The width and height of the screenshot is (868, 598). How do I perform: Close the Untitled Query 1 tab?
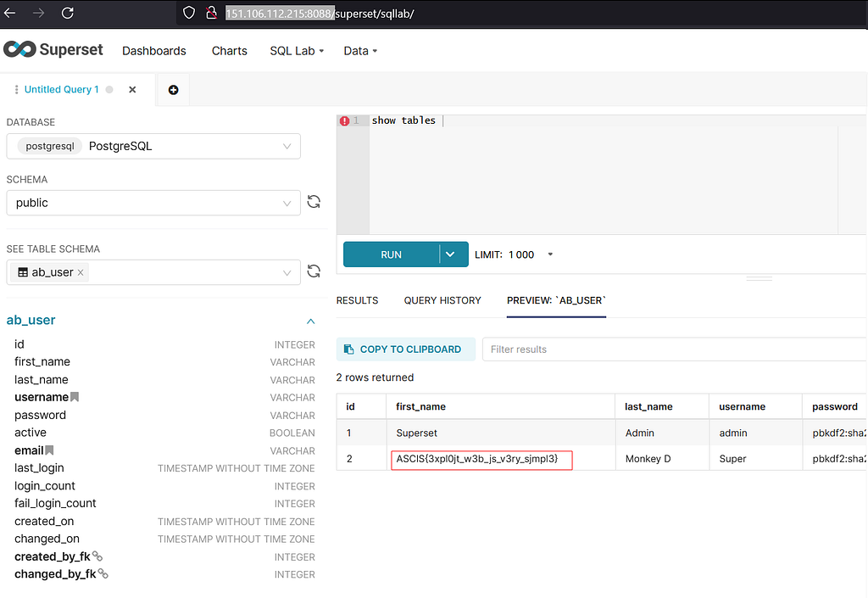click(132, 90)
